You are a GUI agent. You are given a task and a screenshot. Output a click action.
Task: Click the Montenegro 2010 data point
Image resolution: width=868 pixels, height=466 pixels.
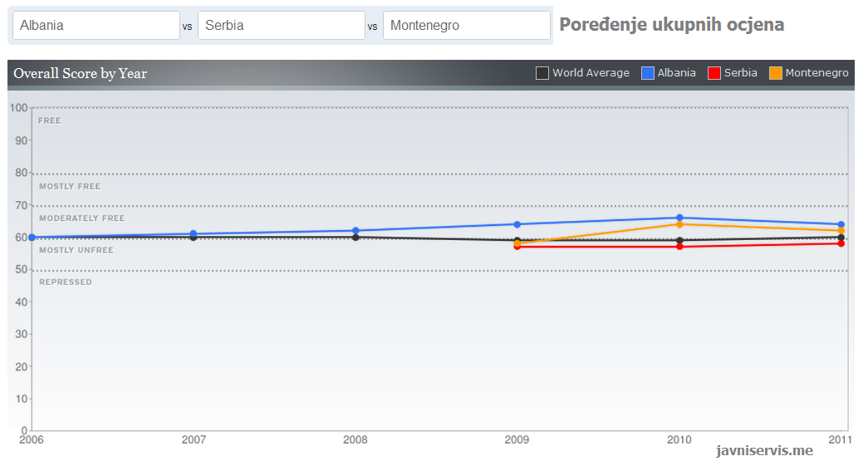pyautogui.click(x=679, y=224)
